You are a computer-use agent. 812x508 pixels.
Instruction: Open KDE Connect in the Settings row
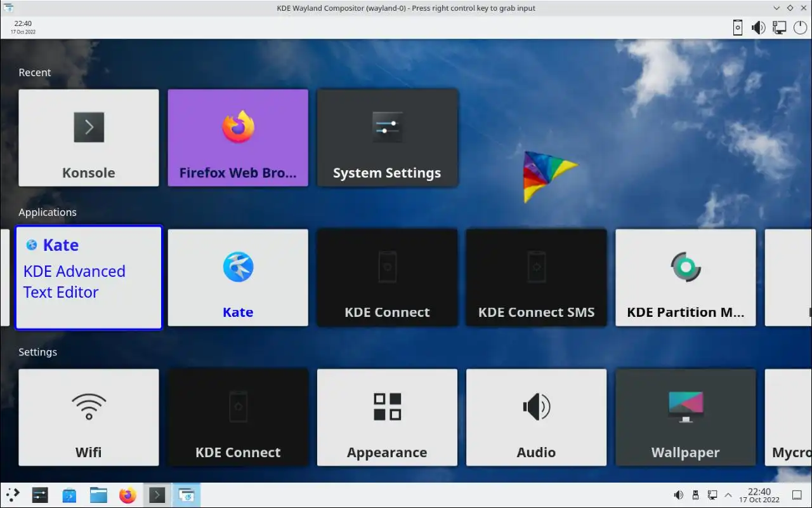238,417
